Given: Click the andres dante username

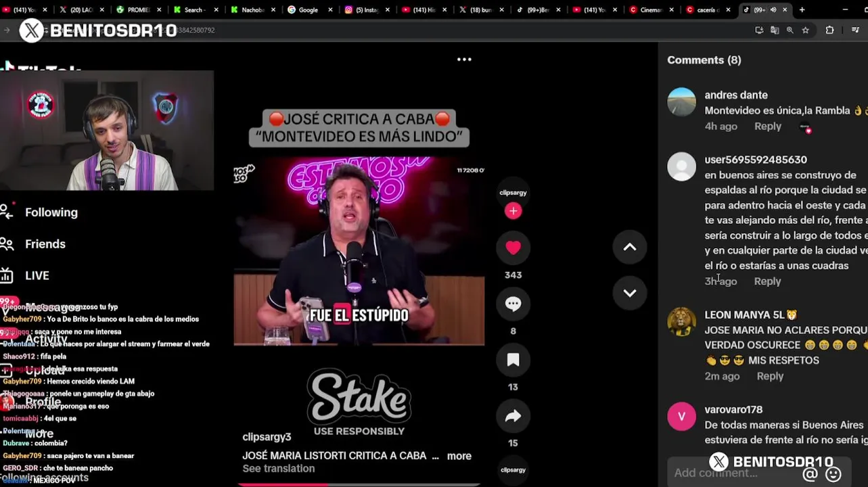Looking at the screenshot, I should click(x=736, y=95).
